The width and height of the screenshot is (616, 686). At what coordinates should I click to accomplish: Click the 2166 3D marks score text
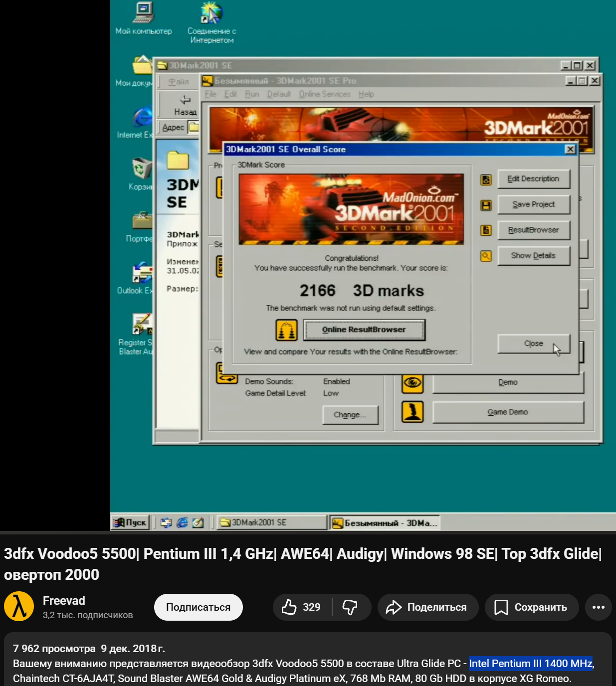pyautogui.click(x=362, y=291)
